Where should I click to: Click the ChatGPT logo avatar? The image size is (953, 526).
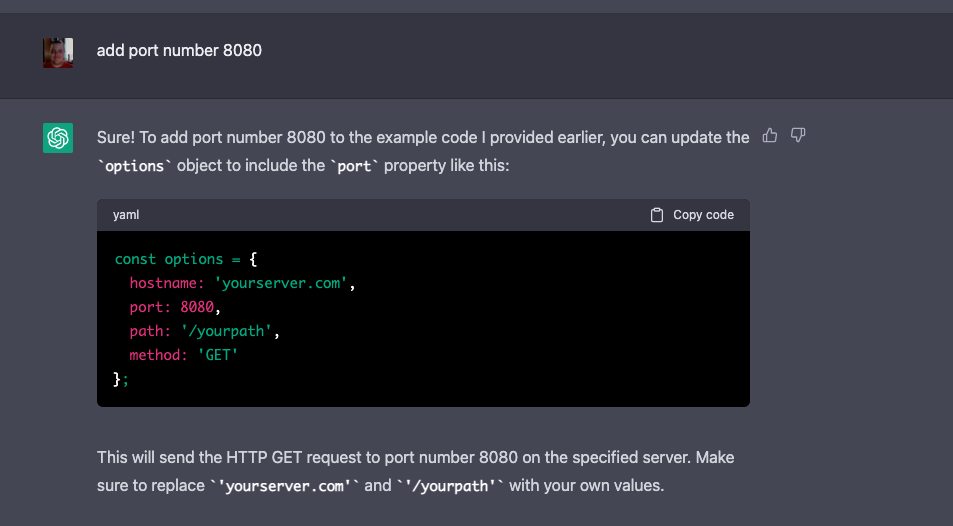[x=58, y=137]
